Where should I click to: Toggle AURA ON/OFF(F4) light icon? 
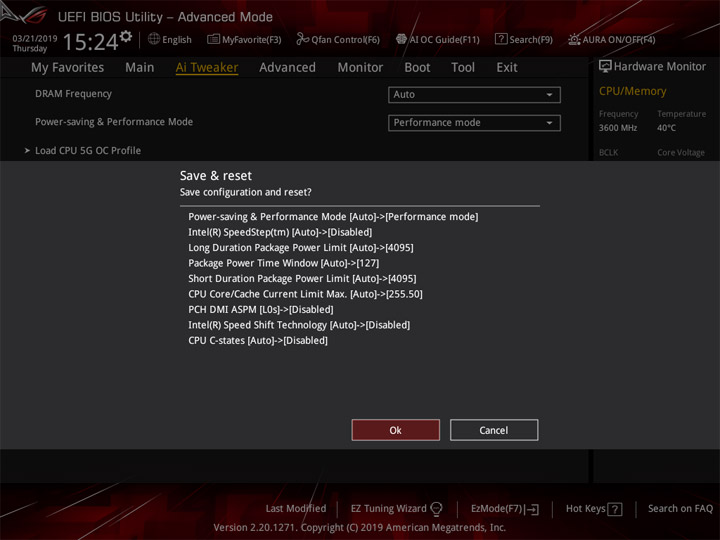[x=574, y=39]
